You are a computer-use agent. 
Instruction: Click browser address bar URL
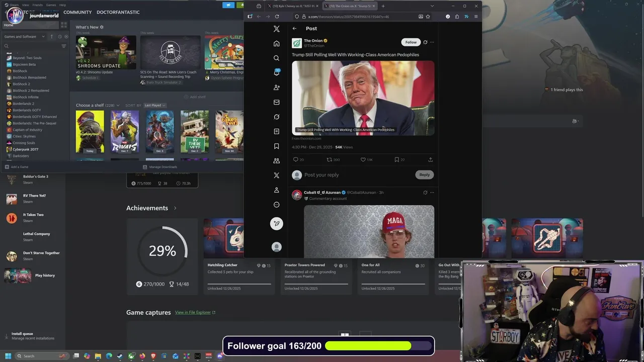point(348,17)
